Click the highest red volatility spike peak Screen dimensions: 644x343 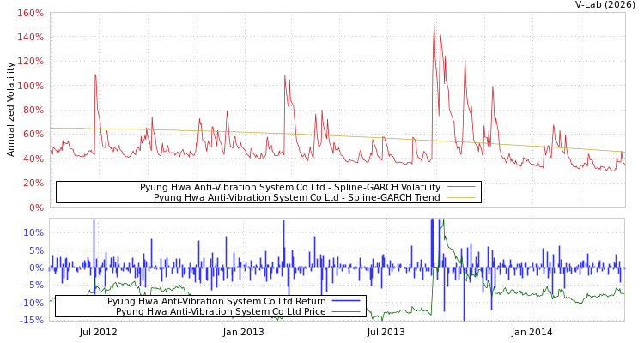[x=434, y=23]
